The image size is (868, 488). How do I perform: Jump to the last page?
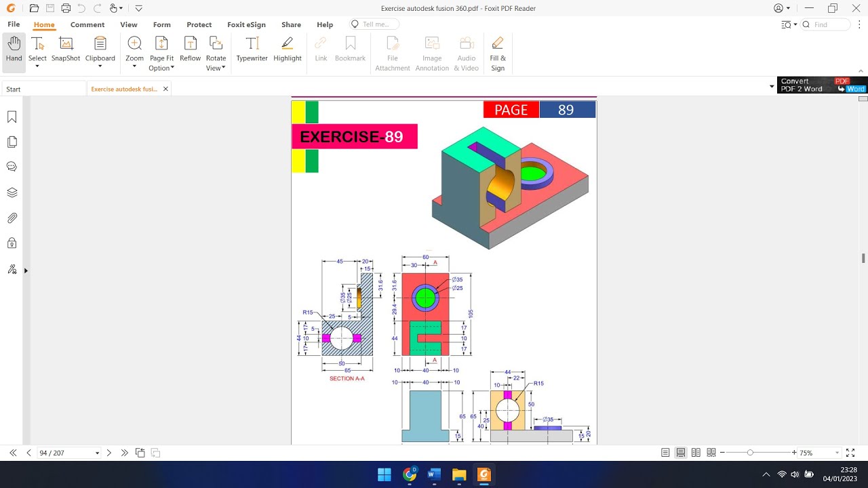124,453
